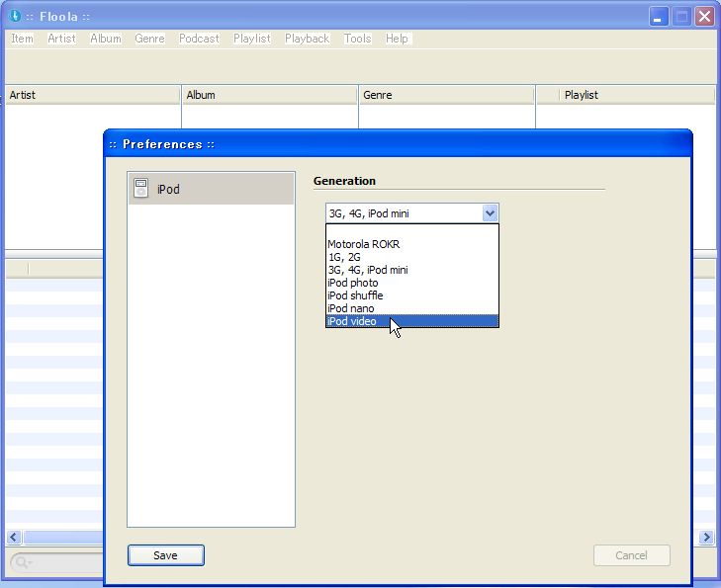Viewport: 721px width, 588px height.
Task: Click the Playlist column header
Action: coord(636,95)
